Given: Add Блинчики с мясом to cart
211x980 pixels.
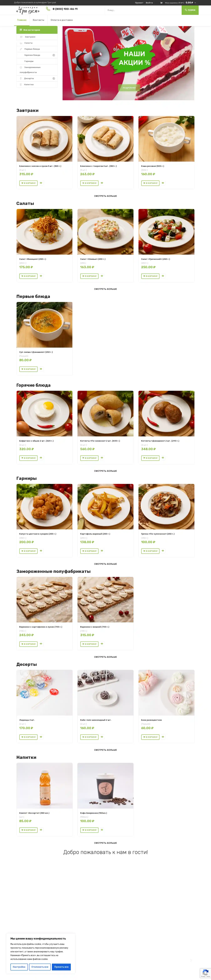Looking at the screenshot, I should (x=28, y=183).
